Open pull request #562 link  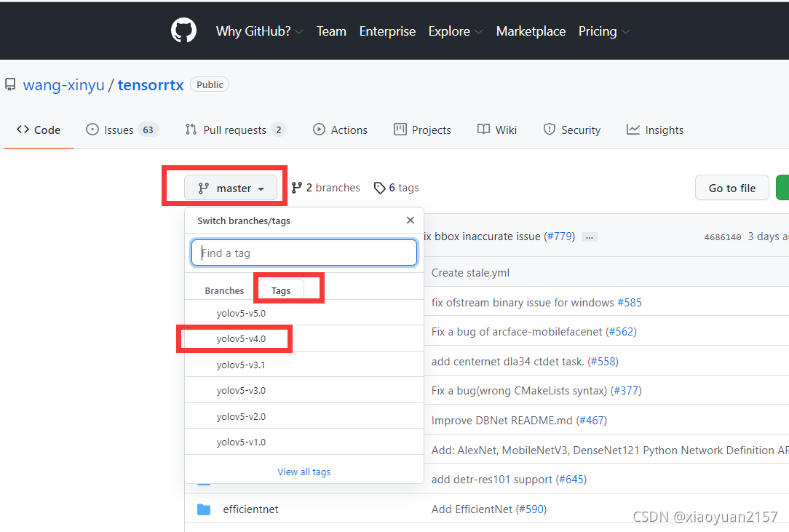click(621, 332)
